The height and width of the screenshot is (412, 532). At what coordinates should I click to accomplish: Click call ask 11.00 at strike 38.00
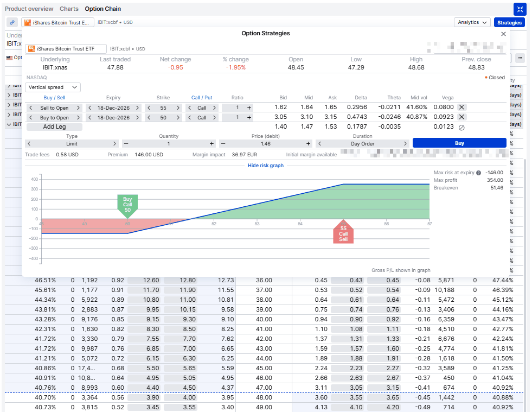180,300
